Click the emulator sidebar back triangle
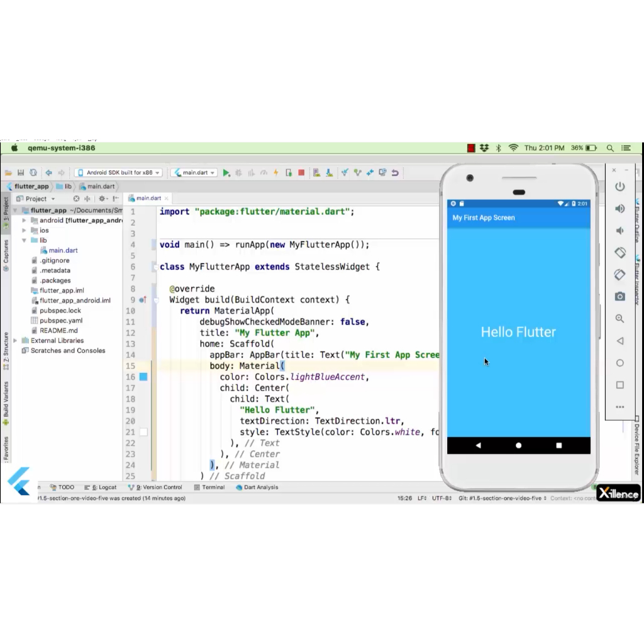The image size is (644, 644). [619, 341]
